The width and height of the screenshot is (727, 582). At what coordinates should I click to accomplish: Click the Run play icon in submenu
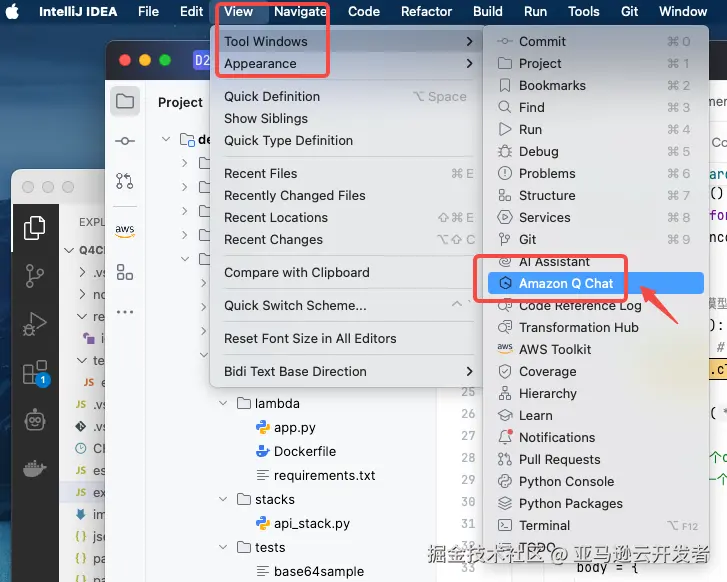[504, 129]
